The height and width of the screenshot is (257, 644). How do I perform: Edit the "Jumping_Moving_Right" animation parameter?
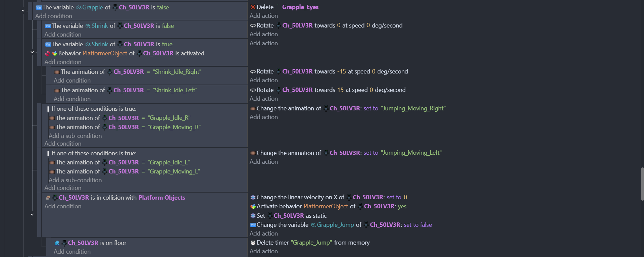413,108
